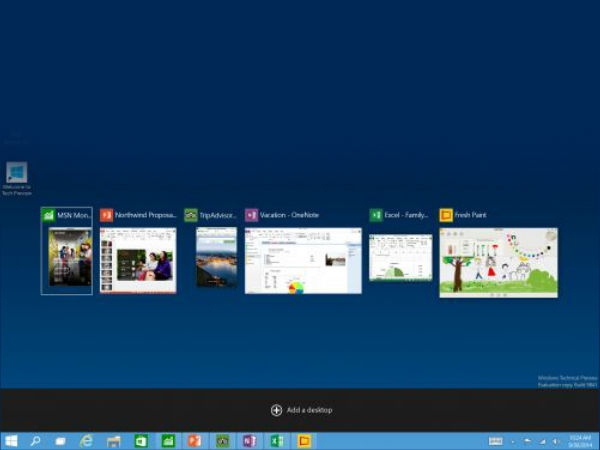The height and width of the screenshot is (450, 600).
Task: Click the PowerPoint icon beside Northwind Proposal title
Action: coord(106,215)
